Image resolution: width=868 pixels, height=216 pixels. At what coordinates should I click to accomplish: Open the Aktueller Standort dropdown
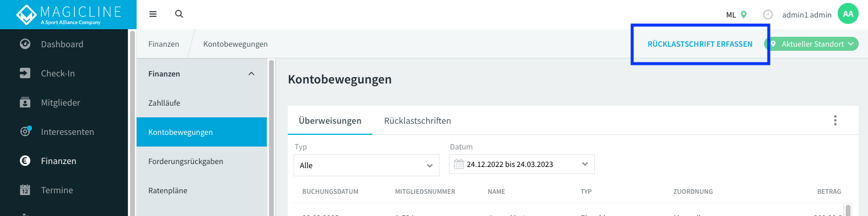point(811,44)
